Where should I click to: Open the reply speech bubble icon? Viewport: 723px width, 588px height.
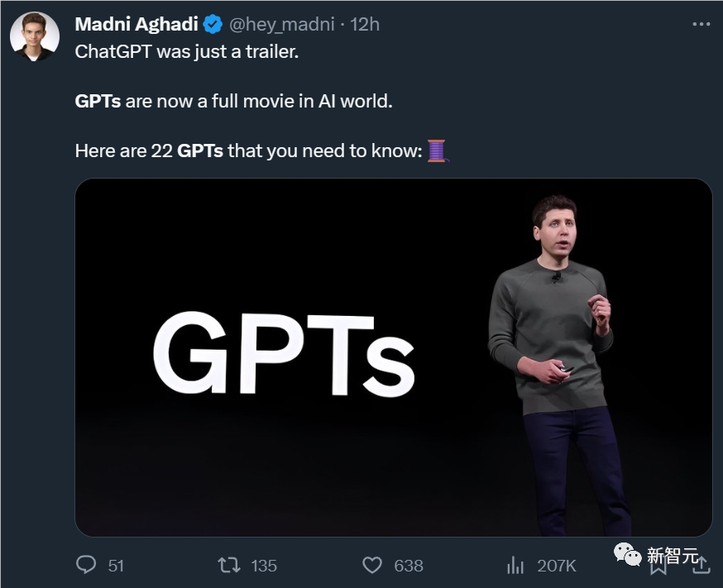[86, 565]
